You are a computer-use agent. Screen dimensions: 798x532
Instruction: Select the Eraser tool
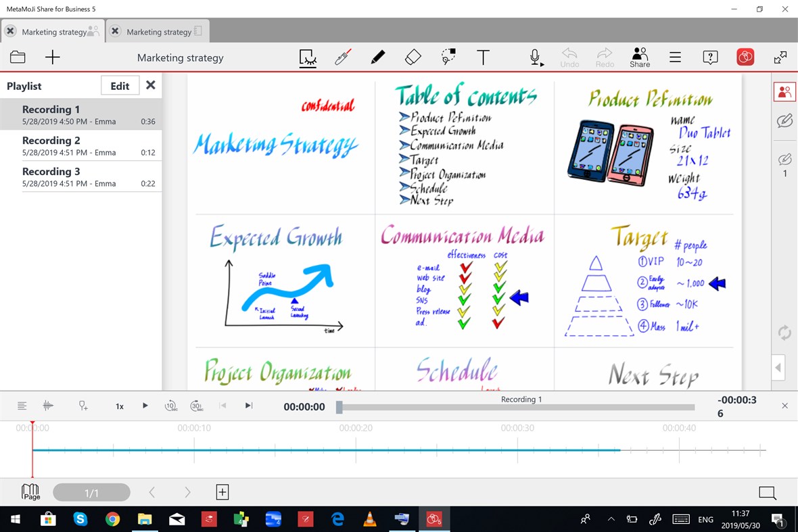[x=413, y=57]
